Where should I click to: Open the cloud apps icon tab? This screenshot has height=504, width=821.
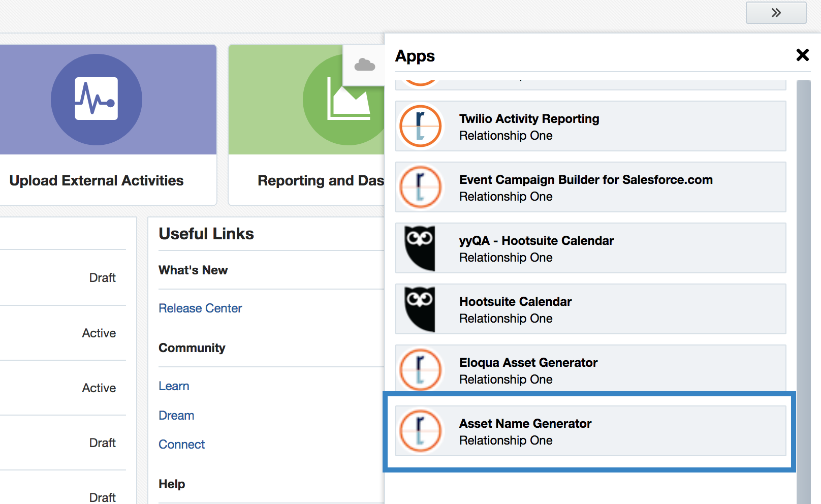pyautogui.click(x=364, y=65)
